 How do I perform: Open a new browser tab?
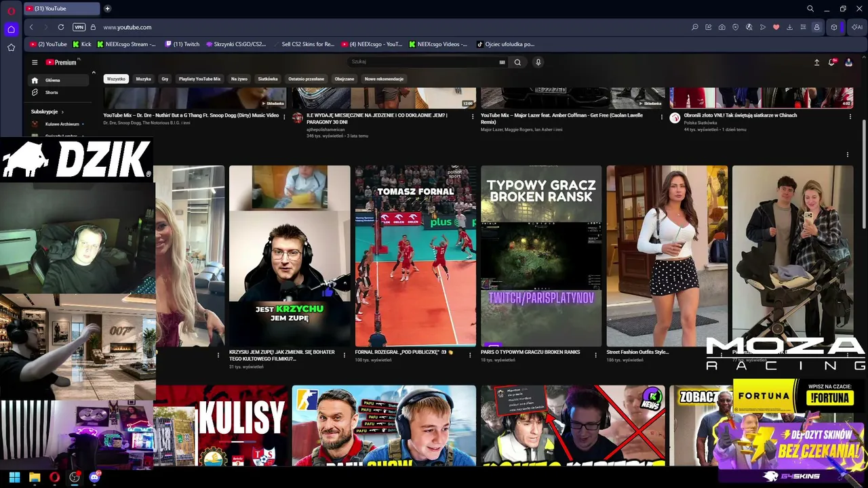point(107,9)
